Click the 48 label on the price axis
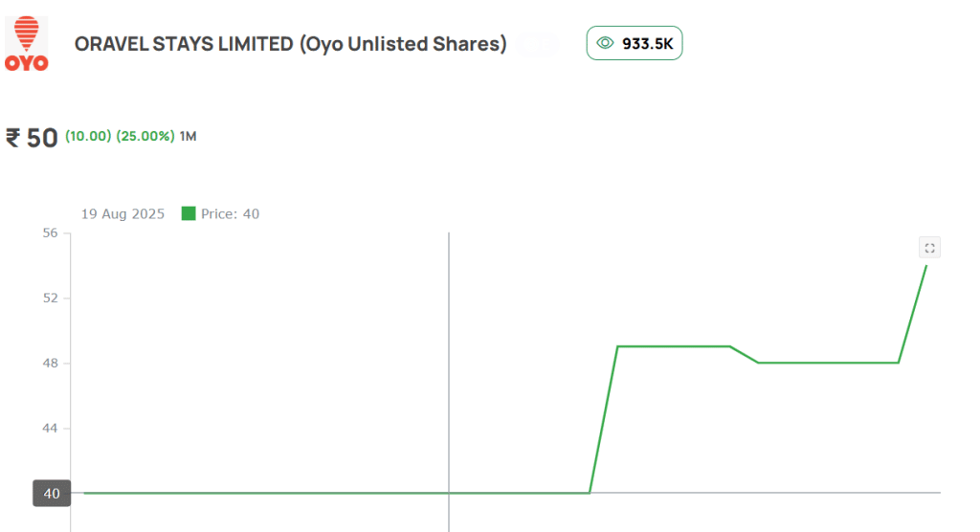 50,364
